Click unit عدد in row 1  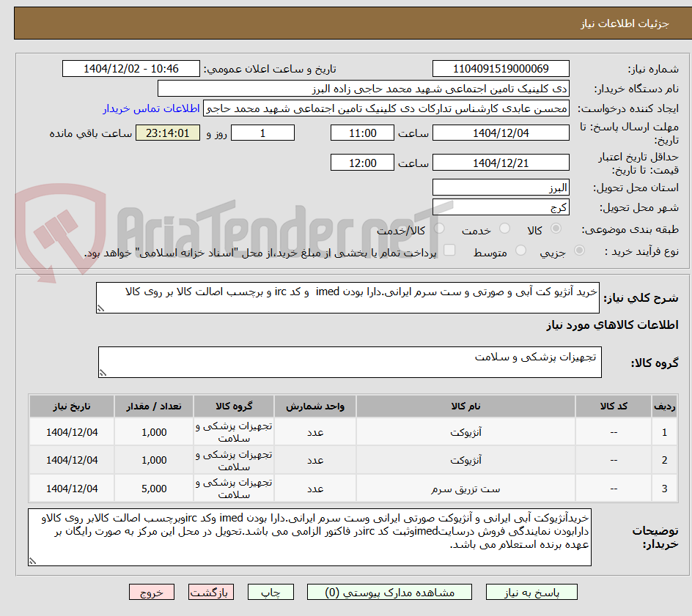click(315, 433)
